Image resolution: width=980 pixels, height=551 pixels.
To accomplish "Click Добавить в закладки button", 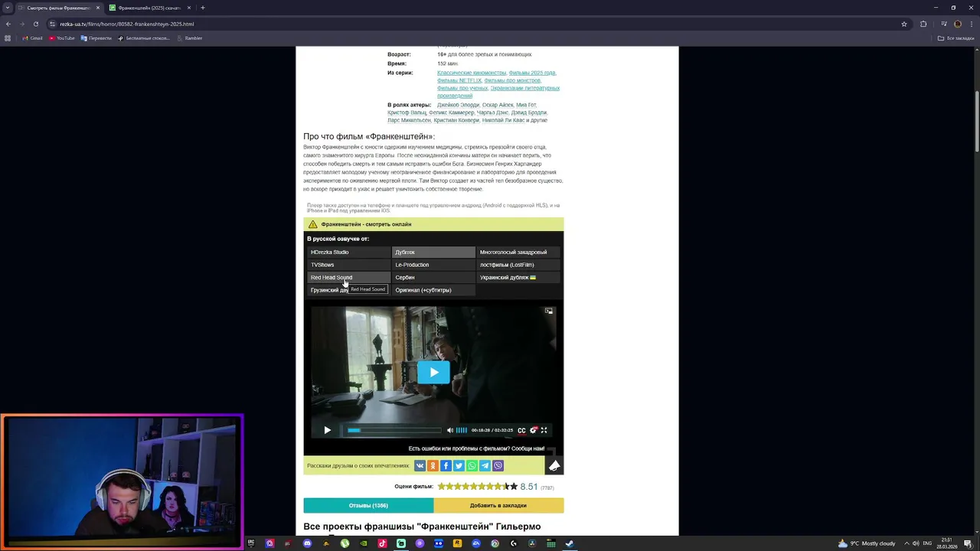I will point(498,505).
